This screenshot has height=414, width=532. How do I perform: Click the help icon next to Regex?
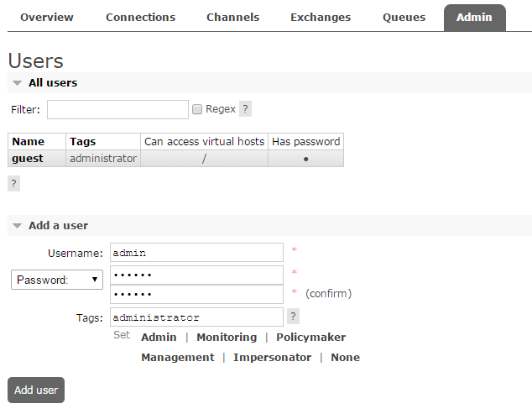point(245,109)
